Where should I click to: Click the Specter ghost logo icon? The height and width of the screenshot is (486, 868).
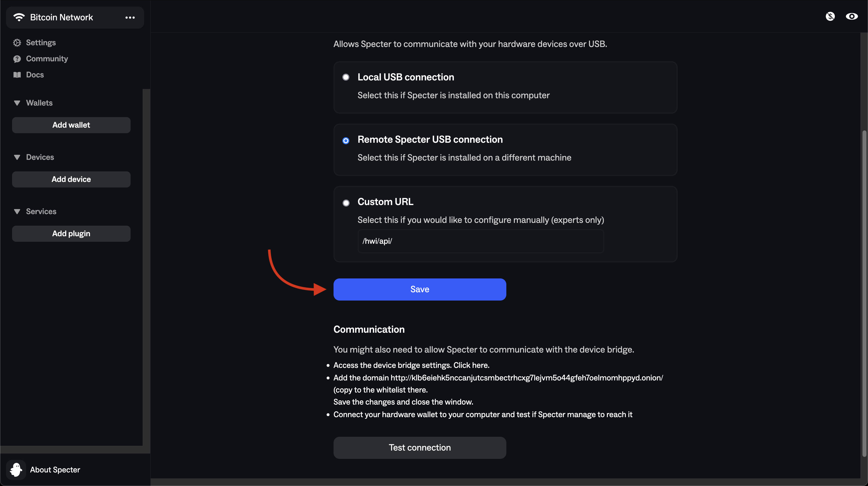[16, 469]
